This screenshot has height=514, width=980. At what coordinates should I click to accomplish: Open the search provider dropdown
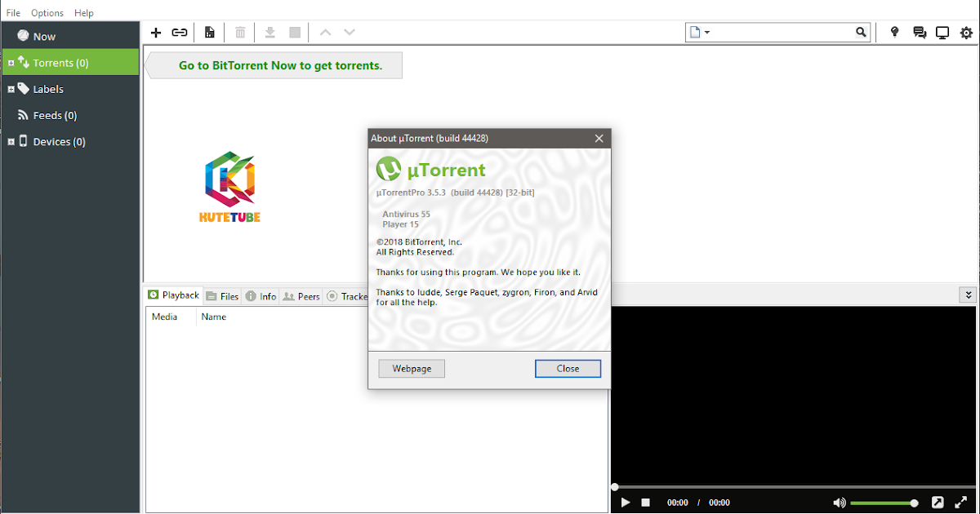coord(700,33)
